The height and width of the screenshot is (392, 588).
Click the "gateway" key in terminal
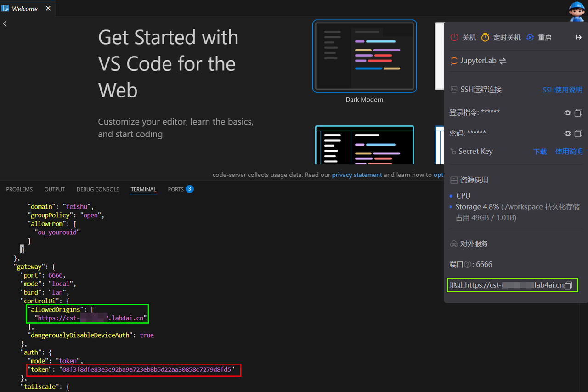tap(30, 267)
